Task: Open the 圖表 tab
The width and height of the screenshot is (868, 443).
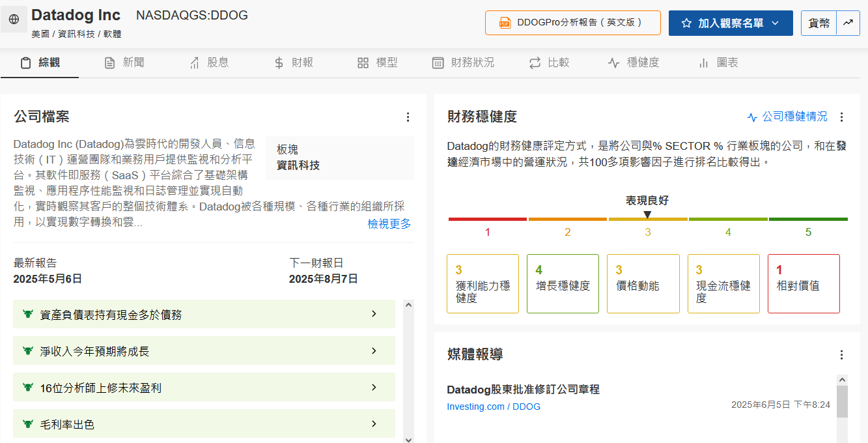Action: pos(718,63)
